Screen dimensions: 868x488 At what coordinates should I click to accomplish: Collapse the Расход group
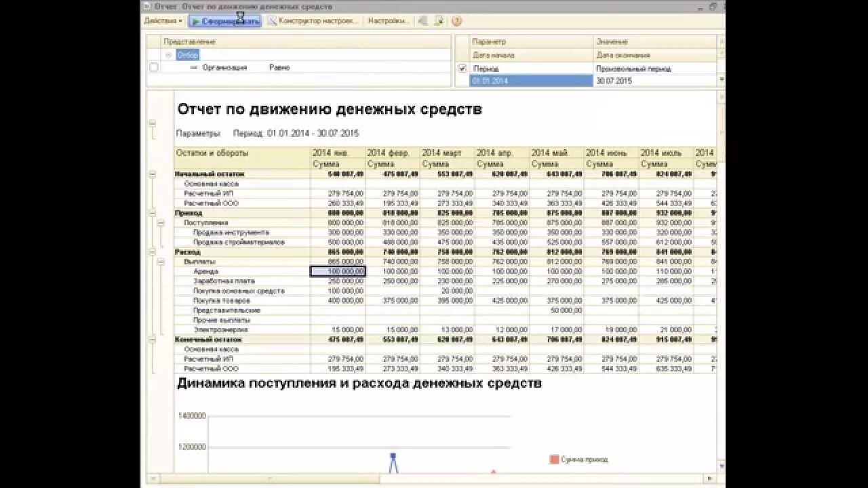(x=152, y=251)
